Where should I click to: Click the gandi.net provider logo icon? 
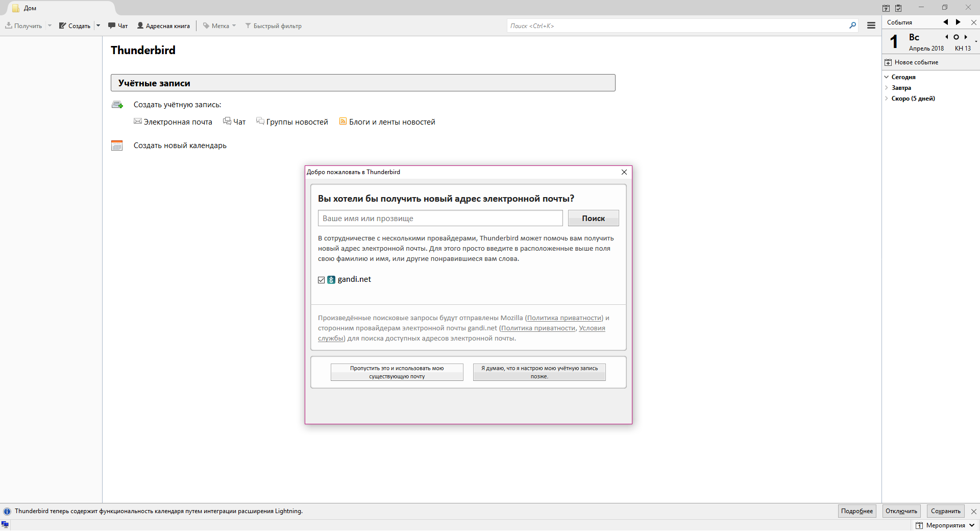331,280
